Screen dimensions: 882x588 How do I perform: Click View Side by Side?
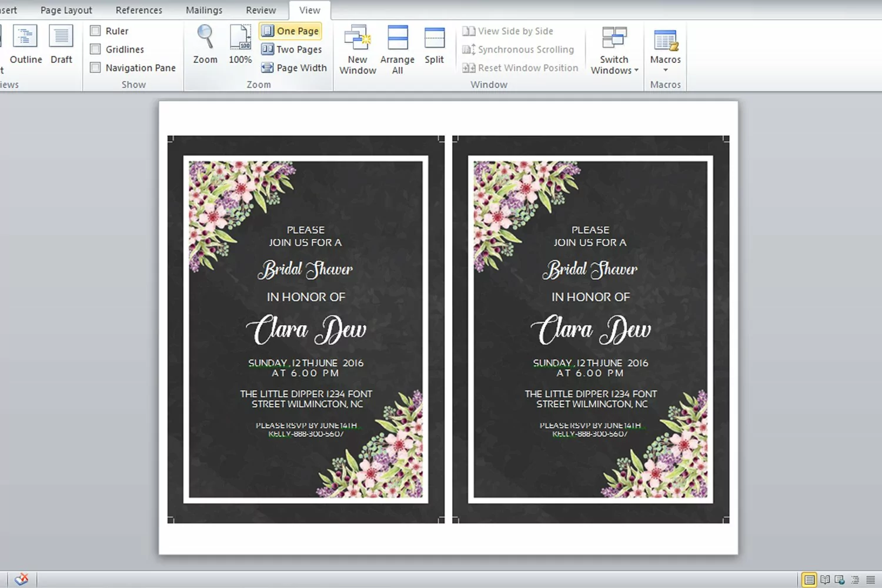pos(508,31)
